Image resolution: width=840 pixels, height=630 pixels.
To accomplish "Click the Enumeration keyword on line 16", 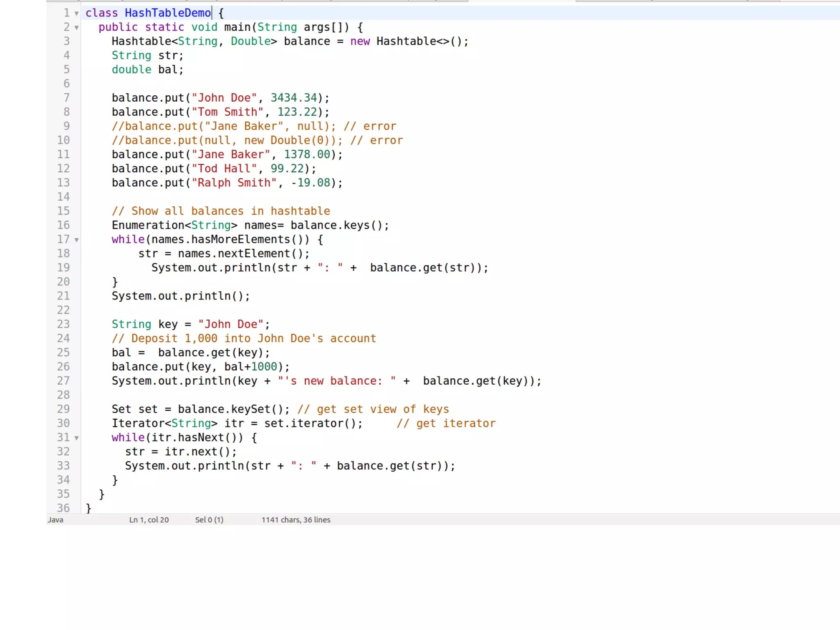I will pyautogui.click(x=148, y=225).
